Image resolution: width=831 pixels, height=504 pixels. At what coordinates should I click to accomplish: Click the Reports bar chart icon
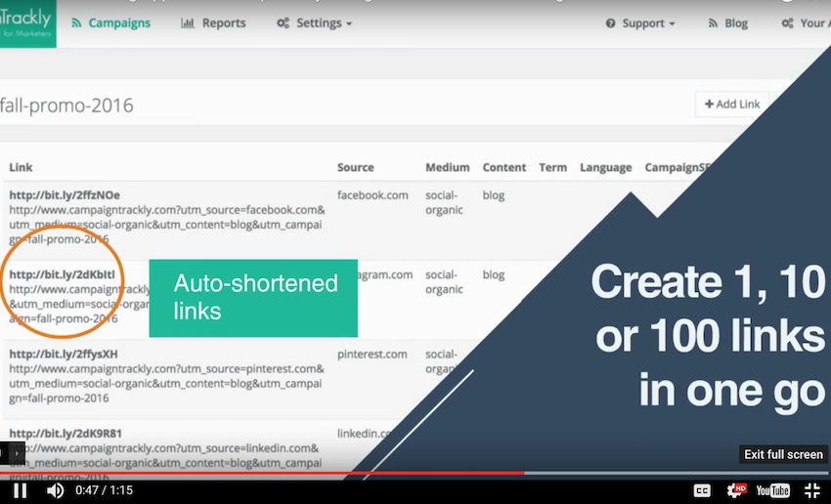tap(188, 23)
